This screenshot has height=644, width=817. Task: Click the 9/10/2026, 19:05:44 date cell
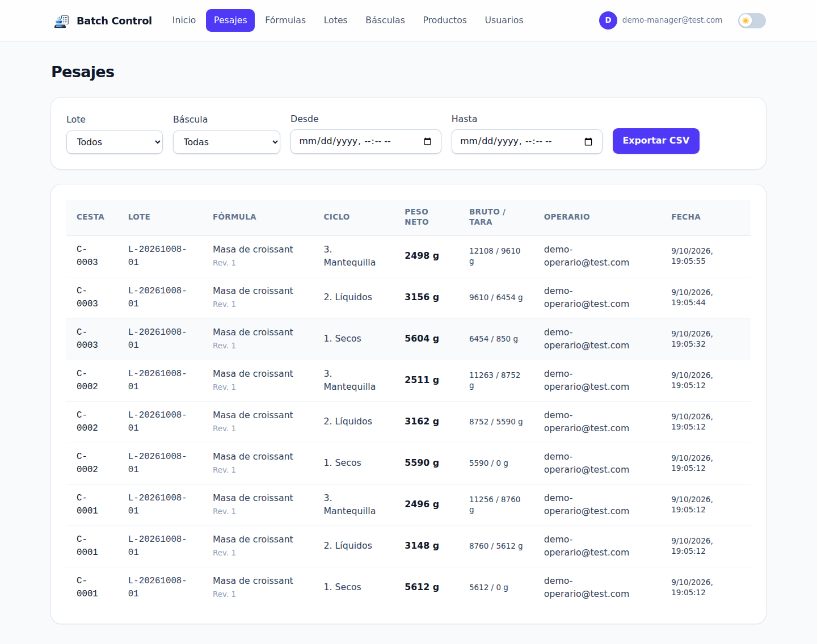pyautogui.click(x=692, y=297)
